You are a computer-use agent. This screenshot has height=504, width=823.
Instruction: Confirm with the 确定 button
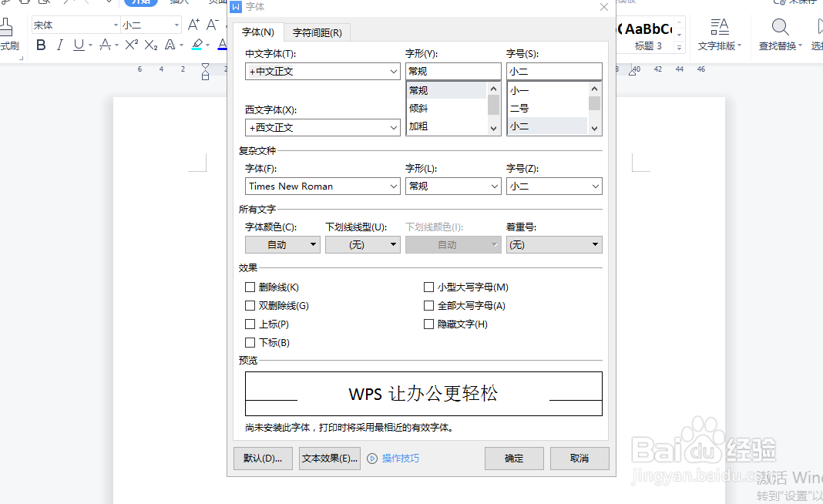[514, 459]
